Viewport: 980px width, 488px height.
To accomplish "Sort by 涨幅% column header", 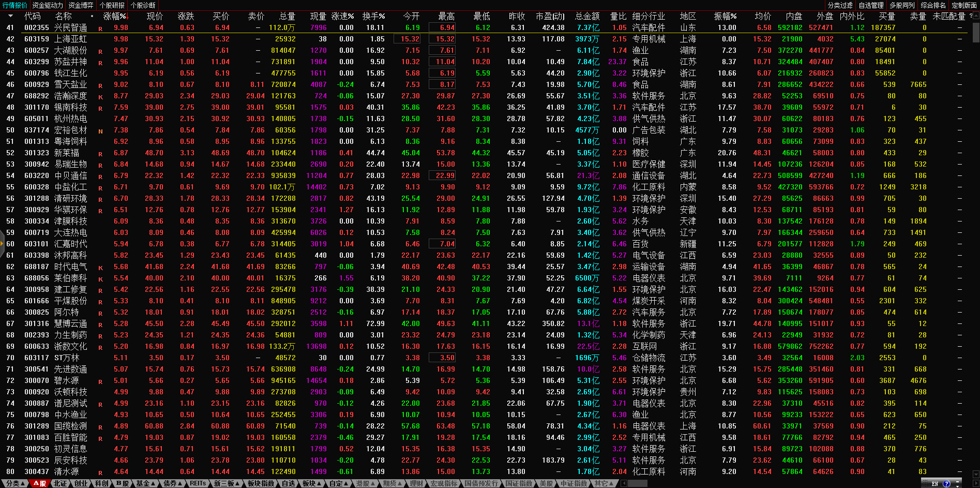I will click(x=115, y=16).
